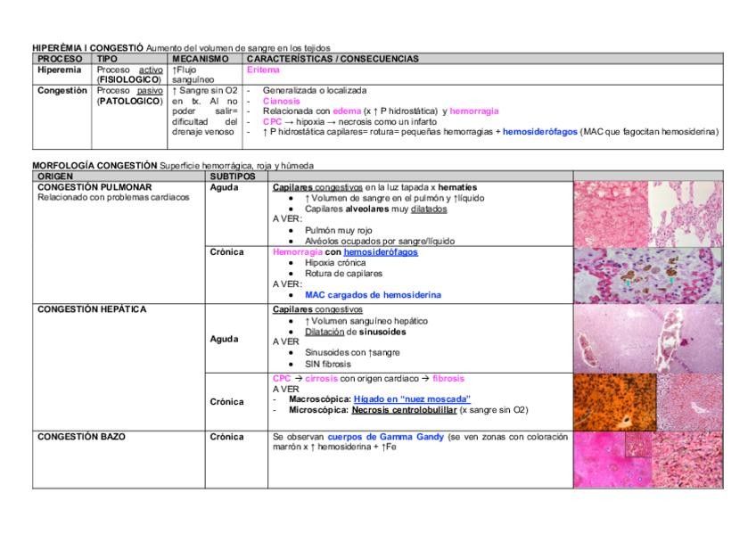
Task: Select the 'SUBTIPOS' column header
Action: [x=232, y=177]
